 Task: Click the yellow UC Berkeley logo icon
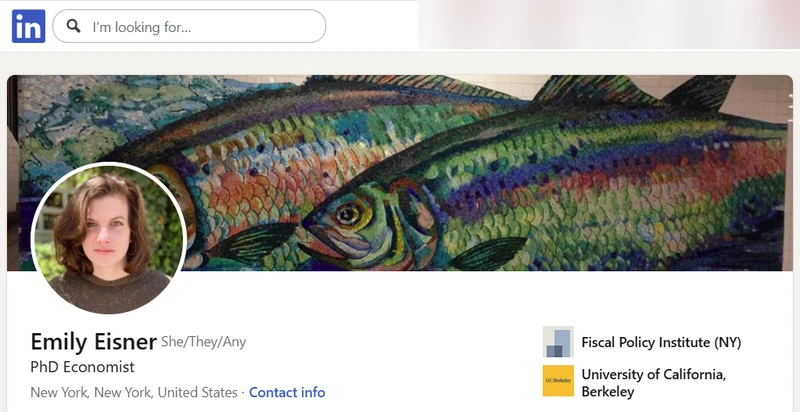558,380
